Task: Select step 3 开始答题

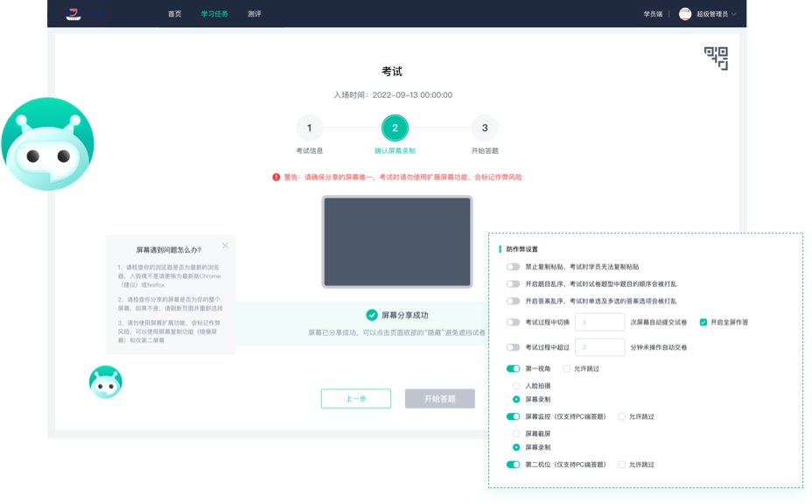Action: tap(485, 128)
